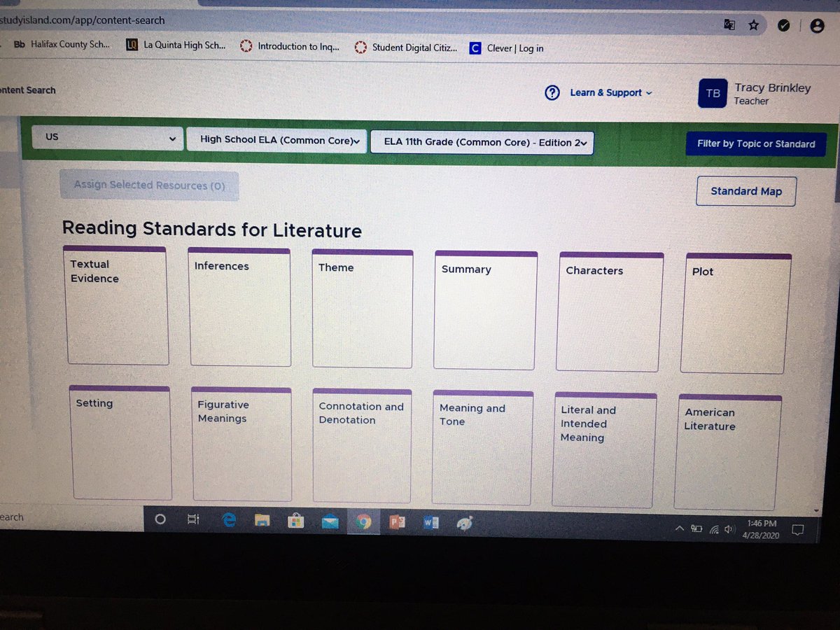
Task: Open the Paint app in the taskbar
Action: (465, 524)
